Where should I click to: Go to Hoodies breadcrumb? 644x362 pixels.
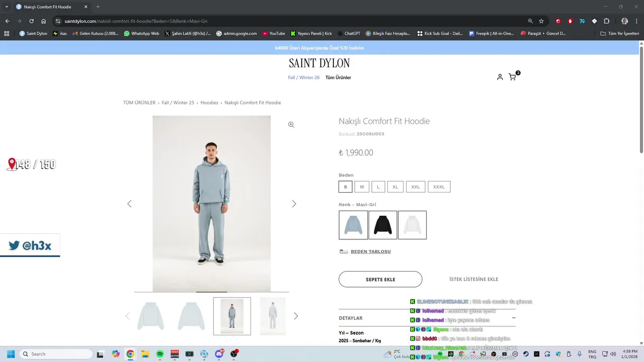coord(209,103)
